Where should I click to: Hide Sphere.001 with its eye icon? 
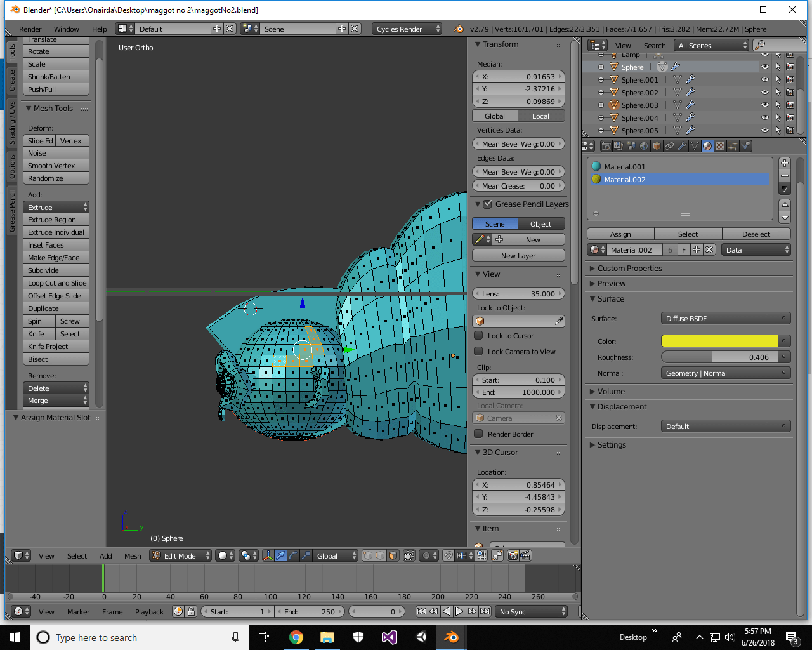(x=765, y=79)
